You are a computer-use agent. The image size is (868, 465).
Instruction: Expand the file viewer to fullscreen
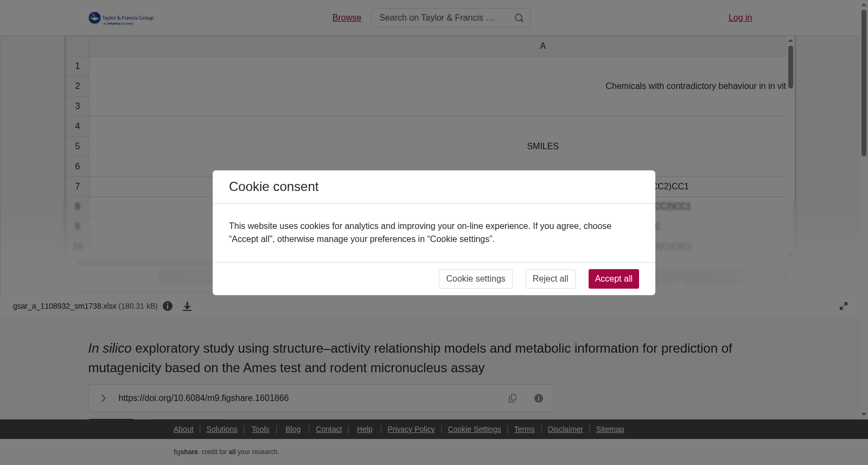pyautogui.click(x=844, y=306)
